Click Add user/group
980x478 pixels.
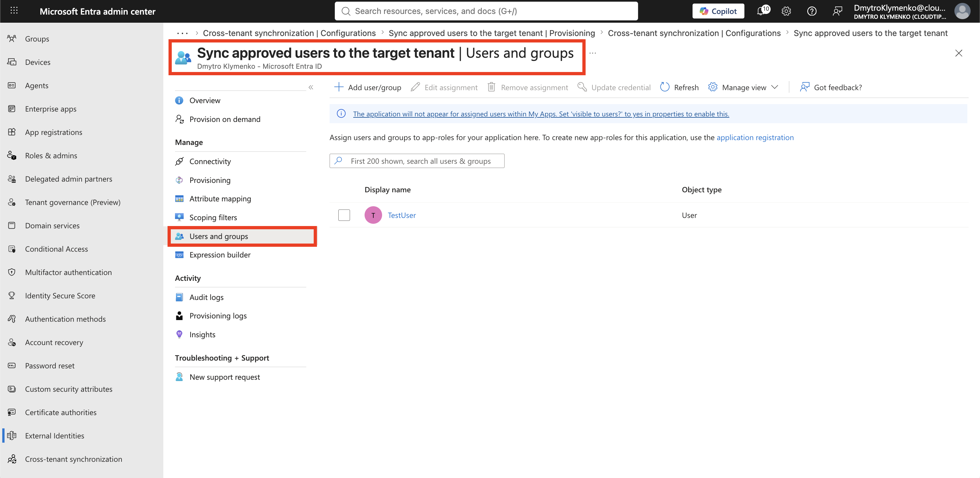tap(367, 88)
